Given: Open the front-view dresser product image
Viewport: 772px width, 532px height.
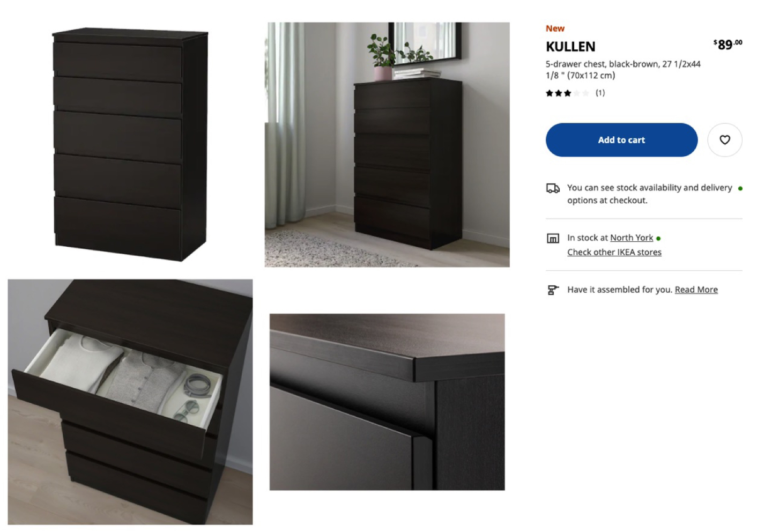Looking at the screenshot, I should [130, 145].
